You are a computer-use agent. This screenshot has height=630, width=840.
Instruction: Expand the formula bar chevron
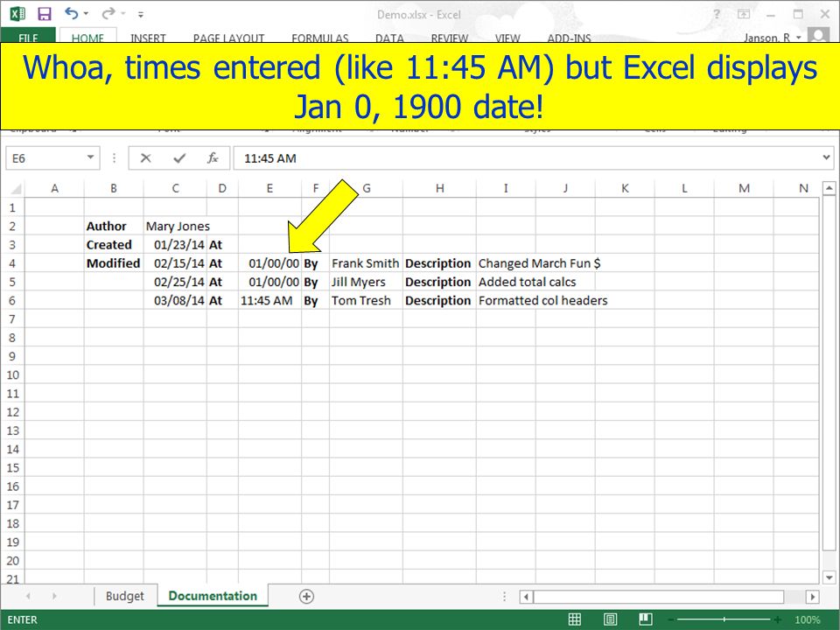coord(826,157)
